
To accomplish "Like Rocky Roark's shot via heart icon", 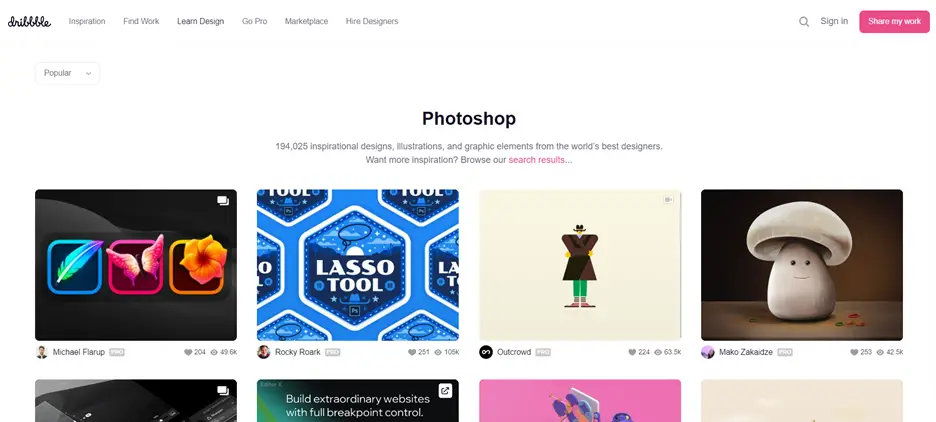I will [412, 352].
